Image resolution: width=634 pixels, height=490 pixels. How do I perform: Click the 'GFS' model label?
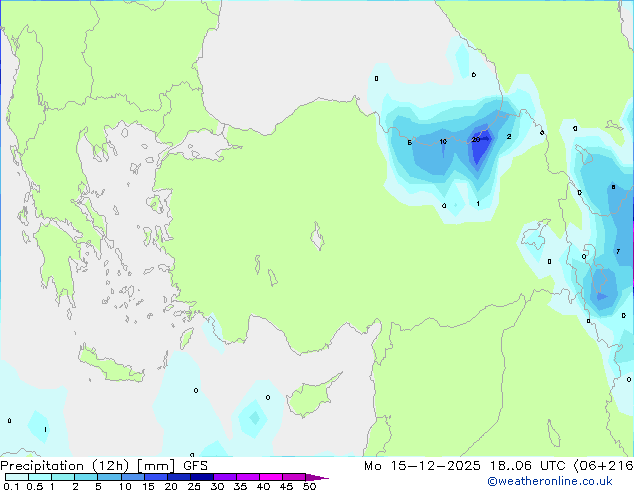(x=195, y=466)
